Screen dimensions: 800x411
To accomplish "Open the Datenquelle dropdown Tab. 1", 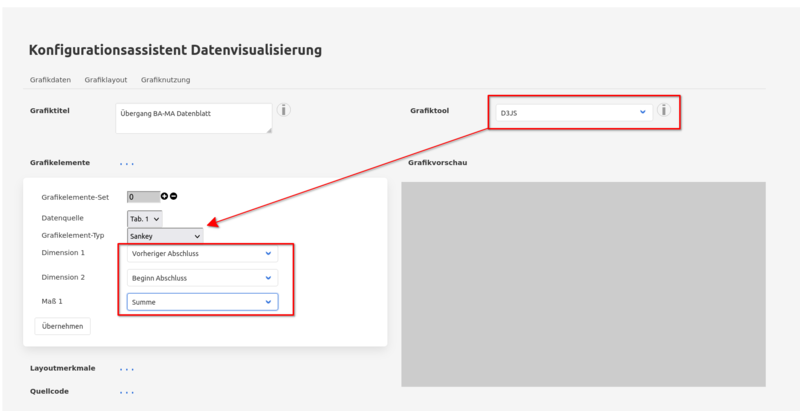I will click(x=144, y=218).
